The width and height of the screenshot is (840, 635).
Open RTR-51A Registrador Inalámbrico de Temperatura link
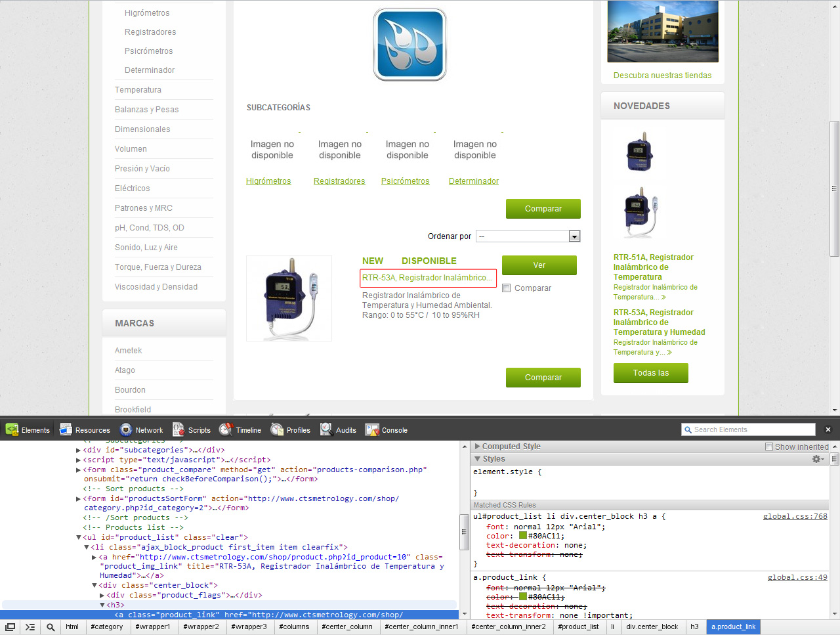click(x=654, y=267)
